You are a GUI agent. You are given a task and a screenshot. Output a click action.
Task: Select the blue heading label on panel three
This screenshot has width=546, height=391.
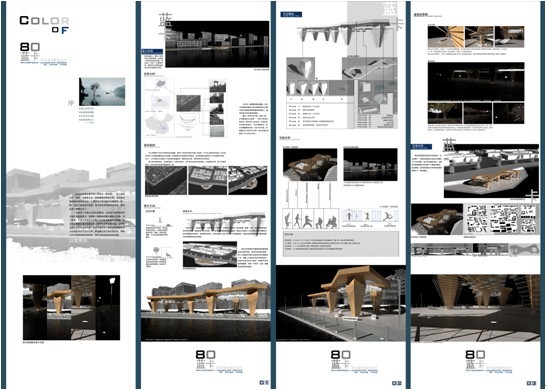click(291, 14)
